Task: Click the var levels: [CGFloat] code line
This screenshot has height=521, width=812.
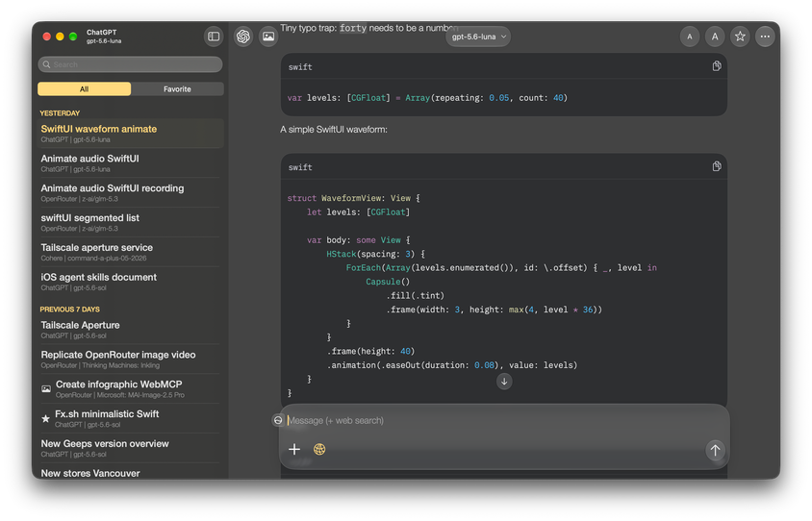Action: 427,98
